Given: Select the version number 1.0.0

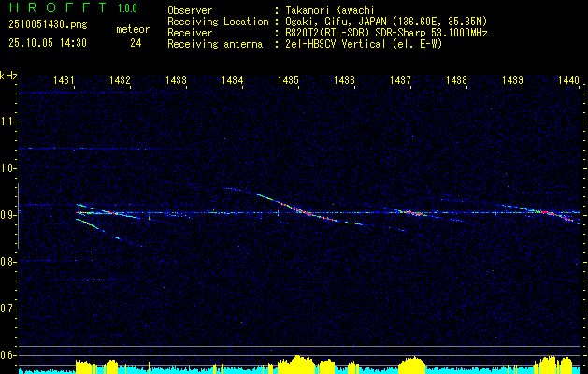Looking at the screenshot, I should coord(127,8).
